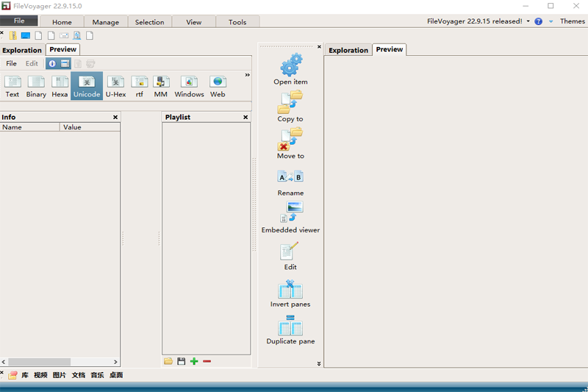The width and height of the screenshot is (588, 392).
Task: Toggle the Playlist panel button beside Info
Action: coord(65,64)
